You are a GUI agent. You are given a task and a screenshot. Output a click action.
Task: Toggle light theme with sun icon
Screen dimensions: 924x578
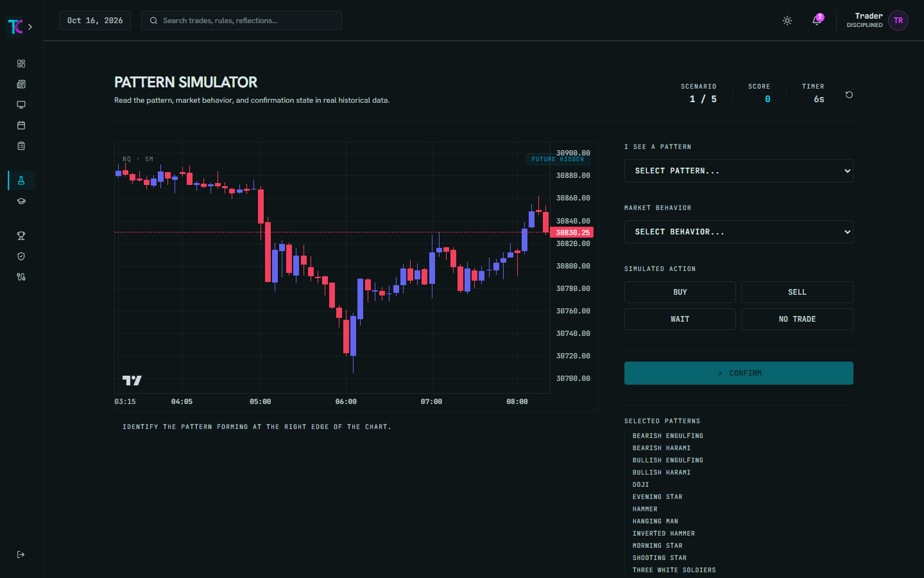tap(787, 21)
